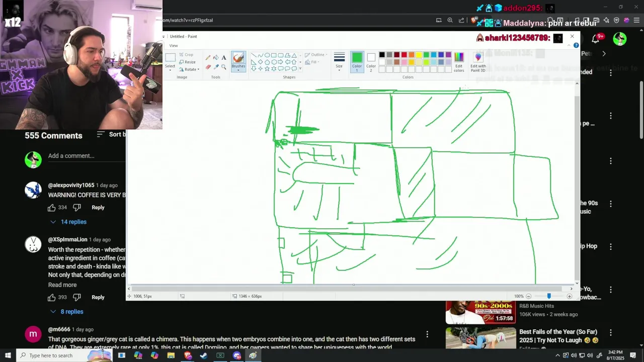This screenshot has width=644, height=362.
Task: Adjust the Paint zoom slider handle
Action: (549, 296)
